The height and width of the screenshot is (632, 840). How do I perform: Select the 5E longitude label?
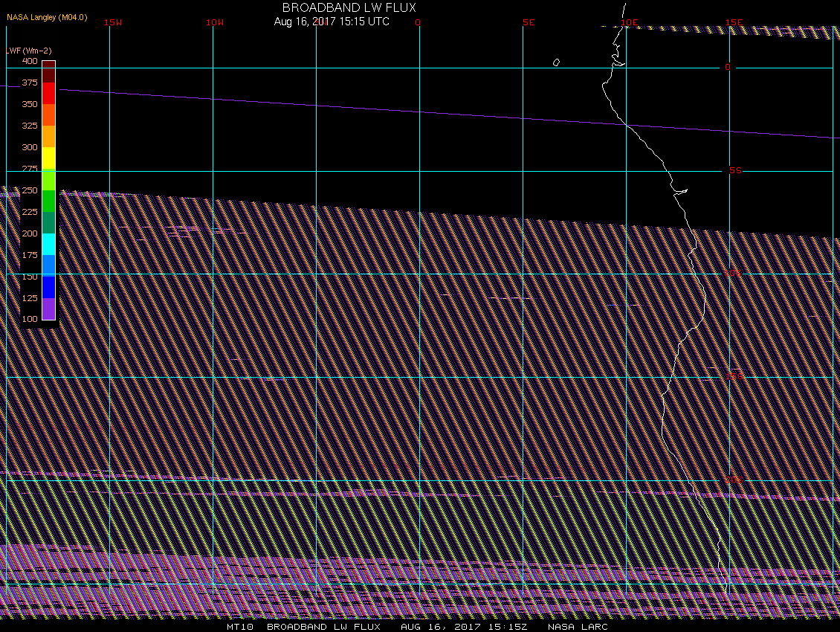[x=529, y=22]
